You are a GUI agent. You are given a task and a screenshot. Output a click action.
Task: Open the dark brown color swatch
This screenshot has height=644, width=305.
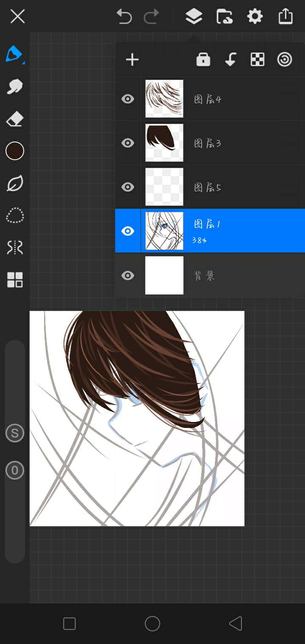[x=14, y=151]
